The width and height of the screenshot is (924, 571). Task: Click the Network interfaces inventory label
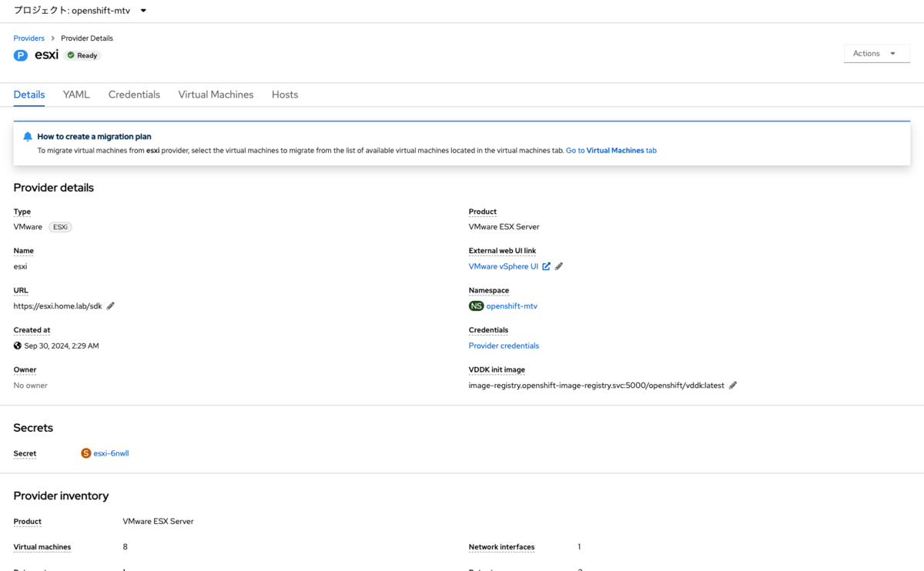pos(501,547)
